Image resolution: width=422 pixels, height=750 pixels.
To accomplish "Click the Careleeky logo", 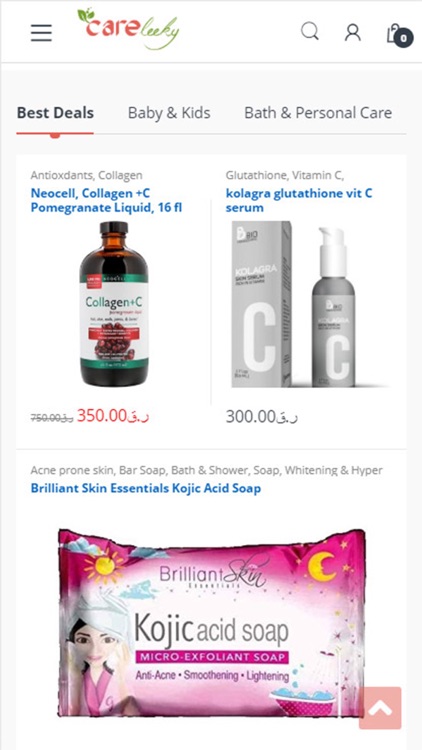I will coord(128,29).
